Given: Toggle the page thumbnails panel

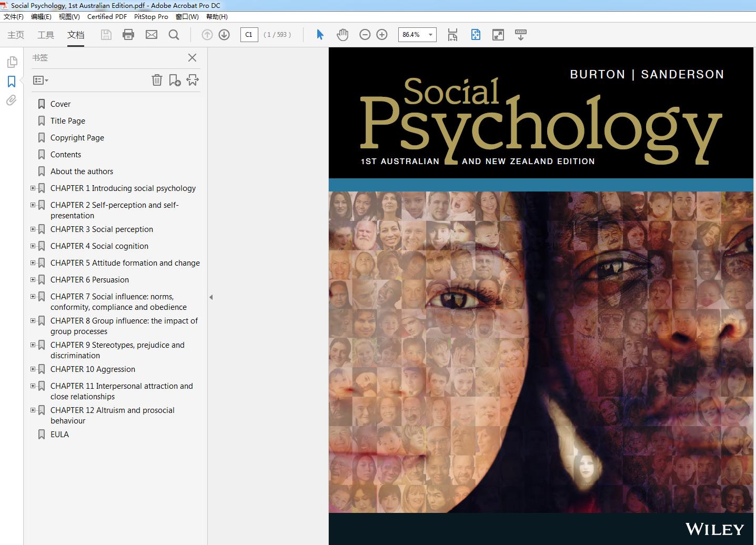Looking at the screenshot, I should tap(11, 62).
